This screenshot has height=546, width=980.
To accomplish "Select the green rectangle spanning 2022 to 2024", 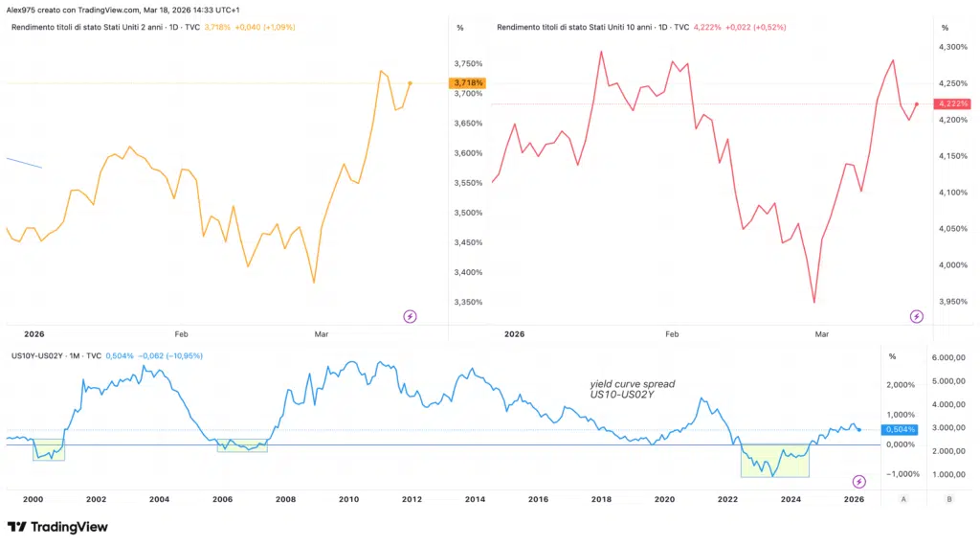I will pos(775,460).
